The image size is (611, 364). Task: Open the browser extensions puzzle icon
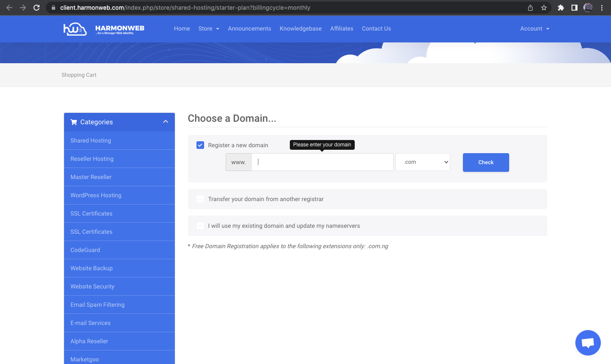point(561,7)
